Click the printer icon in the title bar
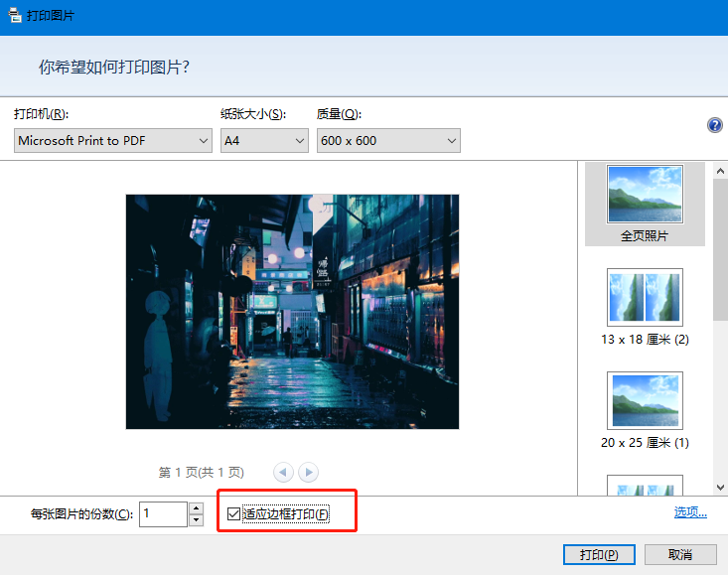 (14, 15)
